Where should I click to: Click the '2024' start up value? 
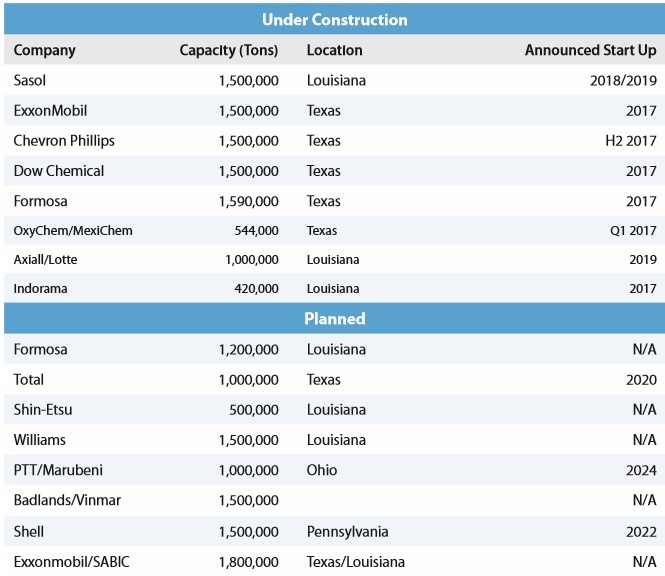[x=642, y=470]
